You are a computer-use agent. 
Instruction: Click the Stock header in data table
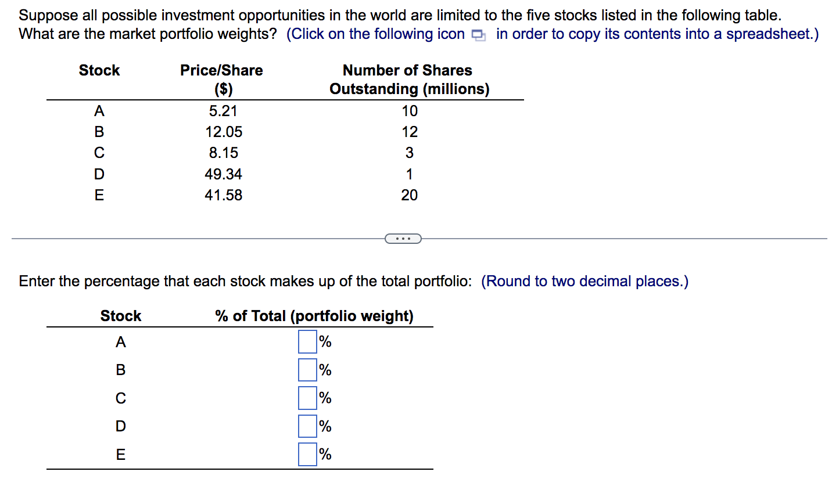[99, 70]
